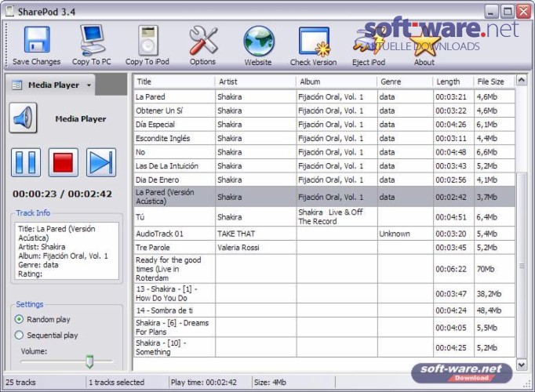Select the 'La Pared' track row
Viewport: 535px width, 392px height.
pyautogui.click(x=324, y=96)
